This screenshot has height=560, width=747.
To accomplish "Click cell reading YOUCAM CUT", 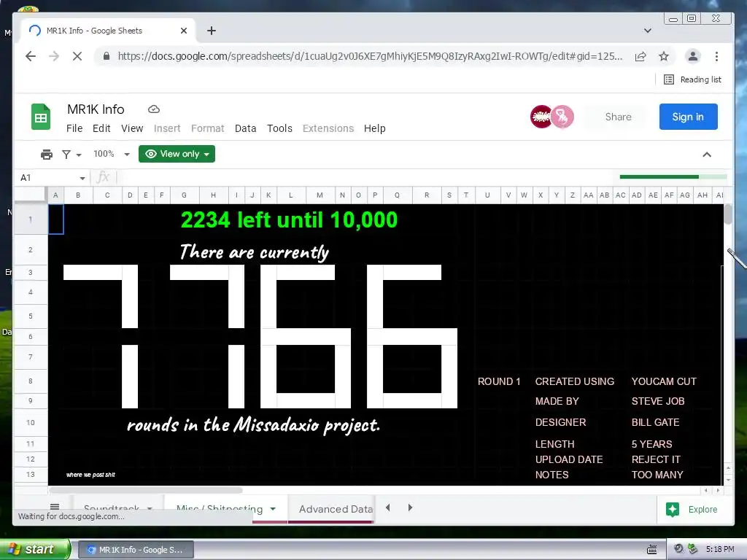I will coord(664,381).
